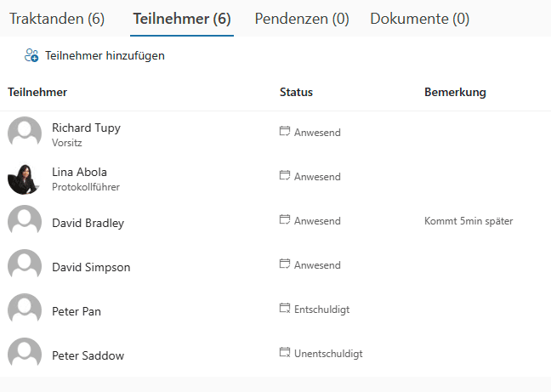Click Peter Saddow's Unentschuldigt status icon
This screenshot has width=551, height=392.
pyautogui.click(x=285, y=353)
